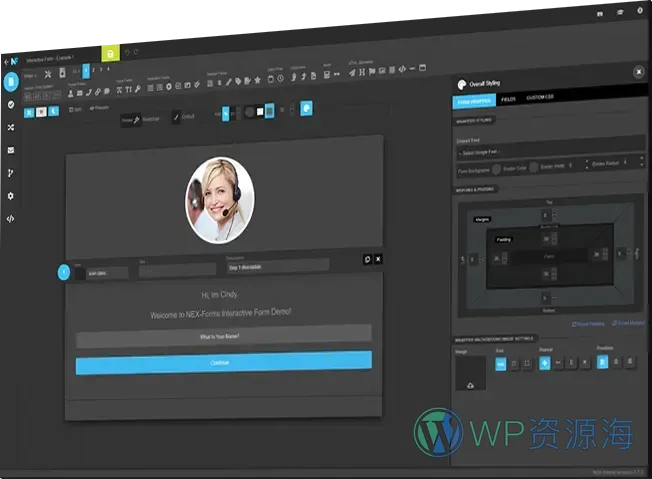The image size is (652, 479).
Task: Add a date picker field icon
Action: [271, 79]
